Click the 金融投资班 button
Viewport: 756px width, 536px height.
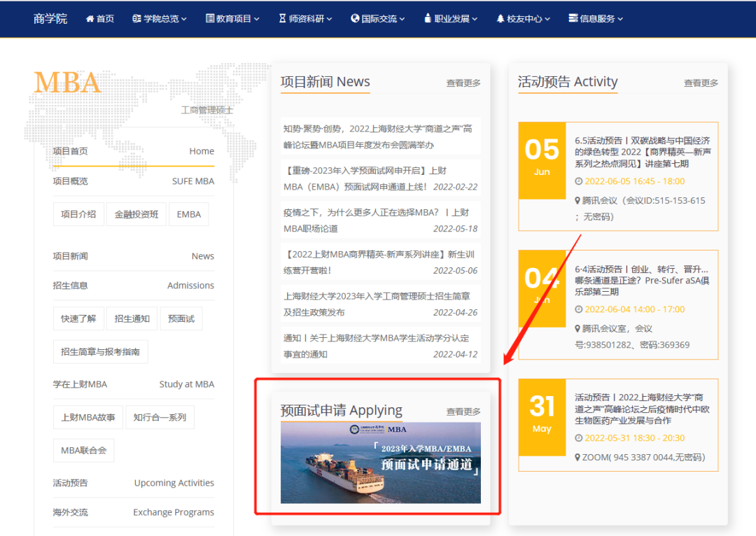pos(136,214)
